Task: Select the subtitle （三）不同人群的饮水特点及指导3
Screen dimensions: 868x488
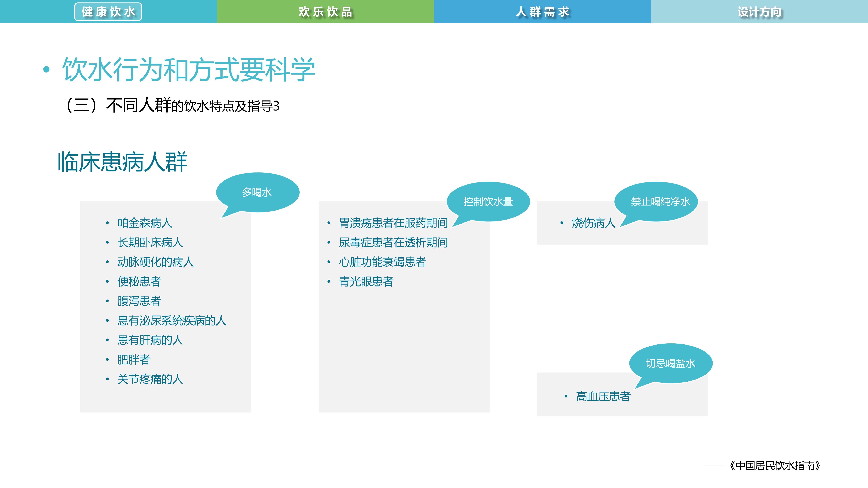Action: click(x=174, y=105)
